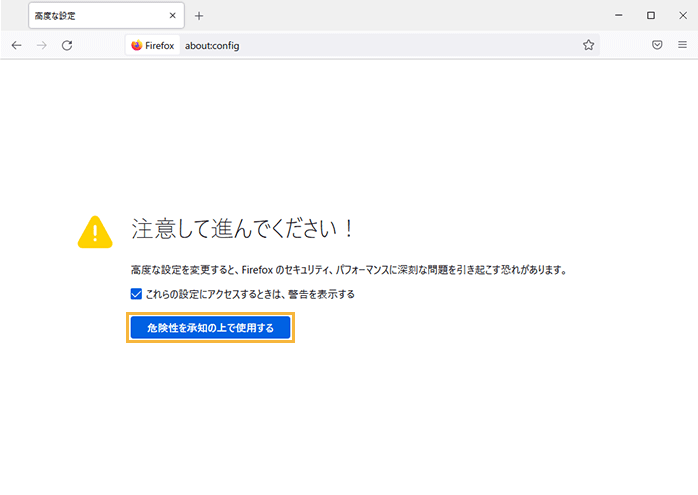Open the Firefox hamburger menu
698x495 pixels.
click(x=682, y=45)
